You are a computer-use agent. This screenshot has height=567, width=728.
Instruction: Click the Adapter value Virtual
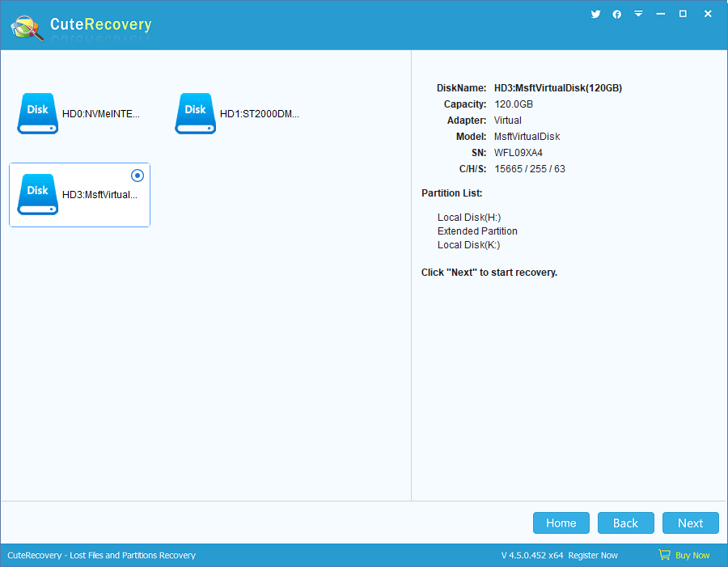click(x=507, y=121)
